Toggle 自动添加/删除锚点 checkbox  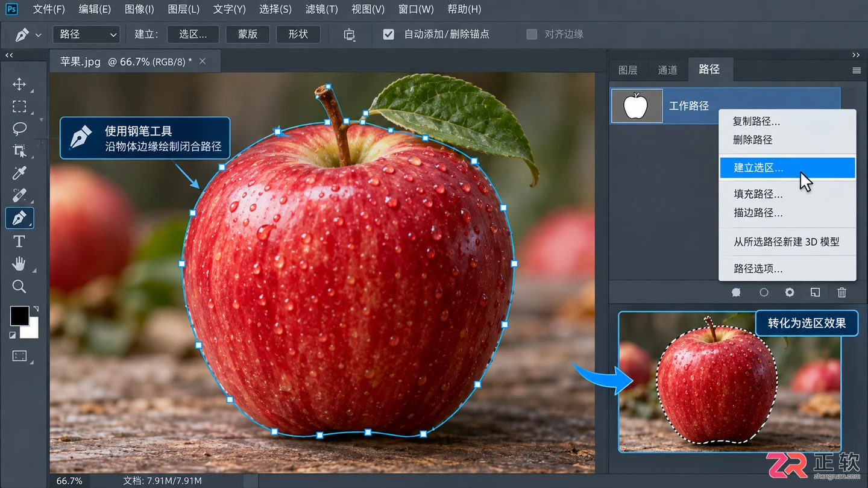click(x=389, y=34)
